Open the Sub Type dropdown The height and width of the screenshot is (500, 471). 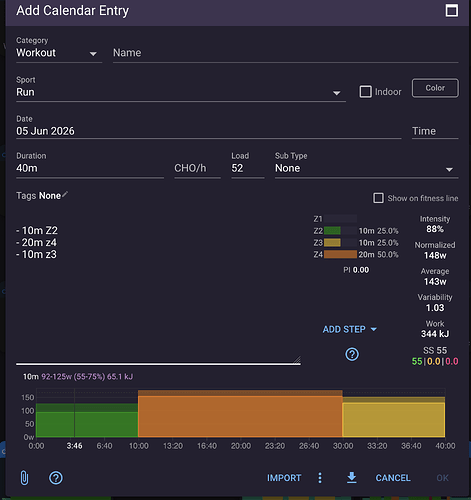[367, 168]
